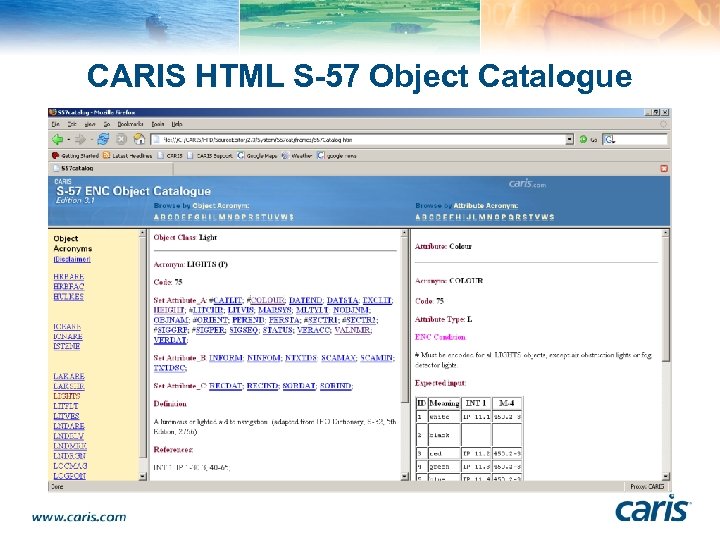Open the Getting Started bookmark
The height and width of the screenshot is (540, 720).
click(x=75, y=156)
